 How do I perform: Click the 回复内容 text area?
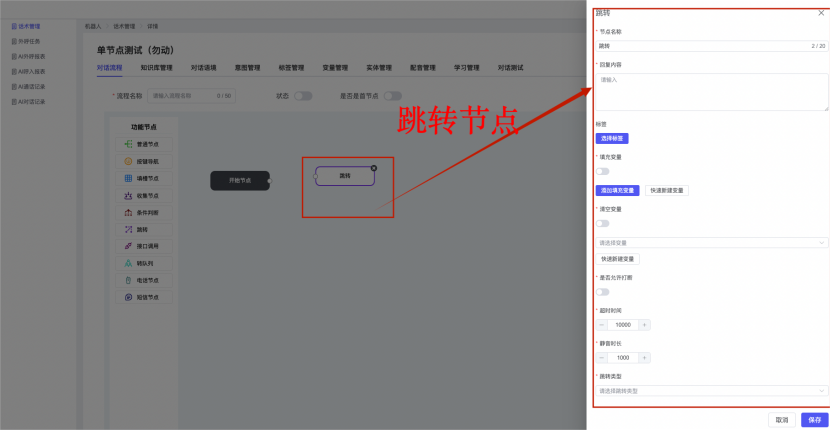click(712, 92)
